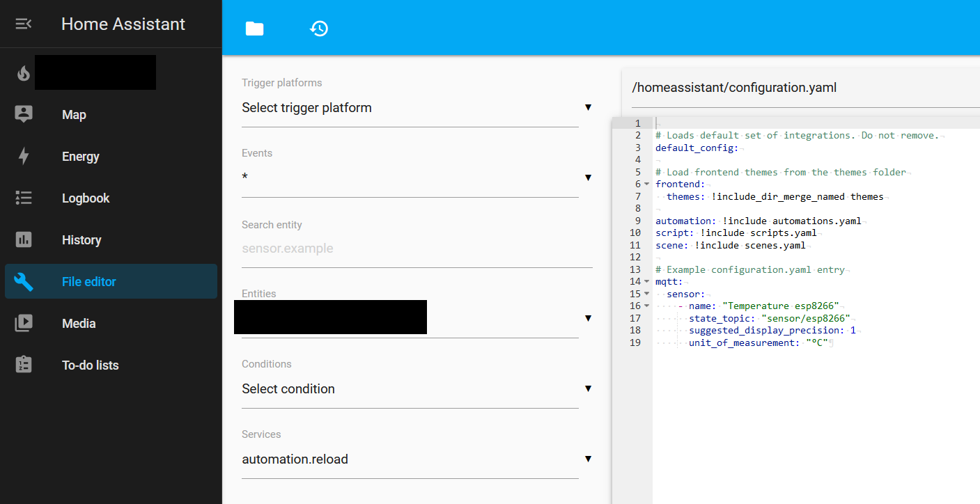Collapse the frontend block fold arrow
Viewport: 980px width, 504px height.
(x=647, y=184)
